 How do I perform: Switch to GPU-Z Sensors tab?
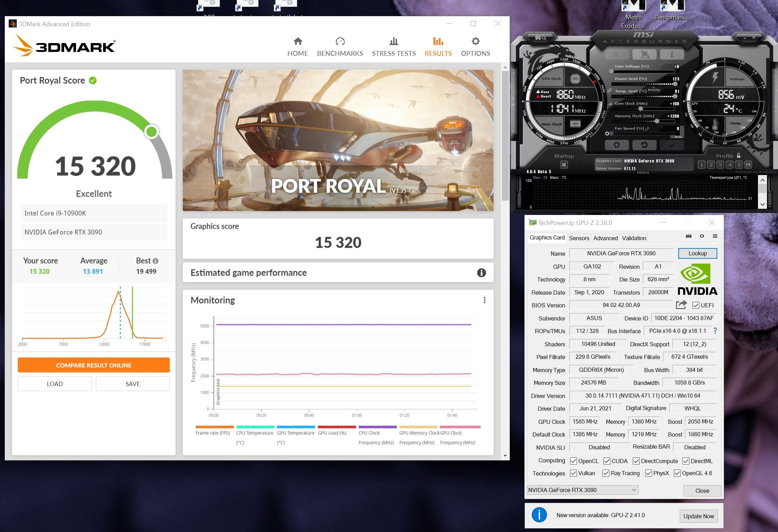(579, 238)
